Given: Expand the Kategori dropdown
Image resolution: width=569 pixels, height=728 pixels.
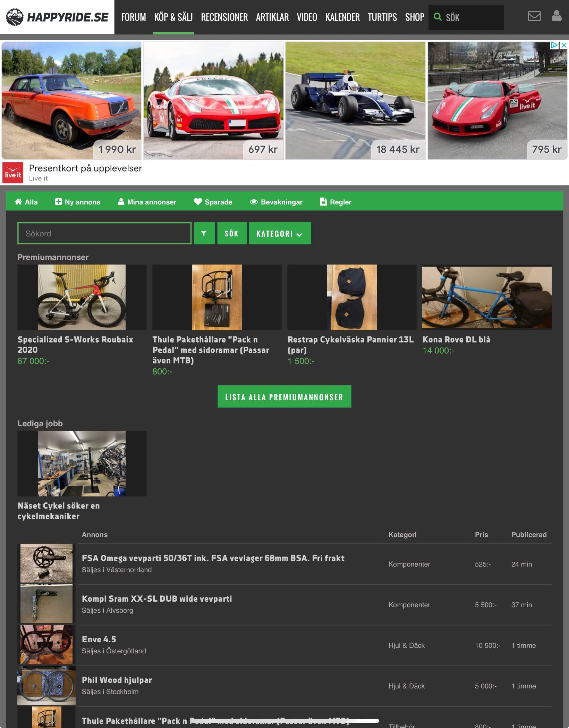Looking at the screenshot, I should tap(280, 233).
